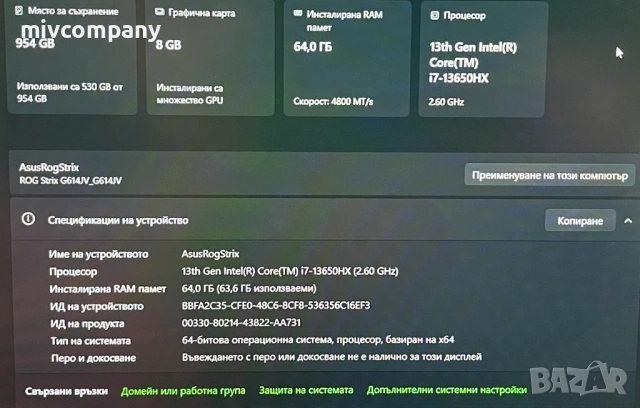Screen dimensions: 640x408
Task: Click the pen and touch value text
Action: click(x=332, y=357)
